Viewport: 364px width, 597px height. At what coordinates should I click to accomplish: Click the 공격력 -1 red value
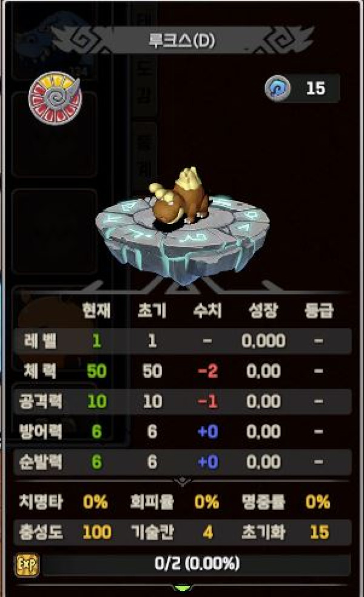point(207,401)
